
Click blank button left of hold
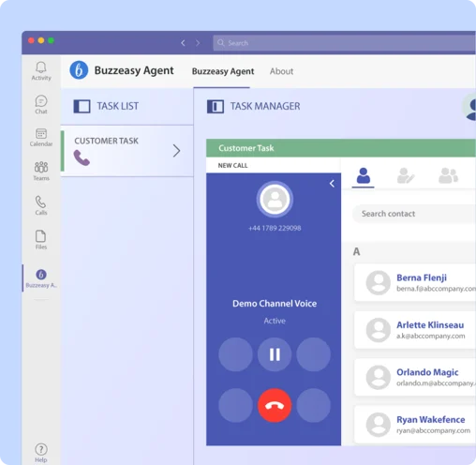(x=236, y=354)
